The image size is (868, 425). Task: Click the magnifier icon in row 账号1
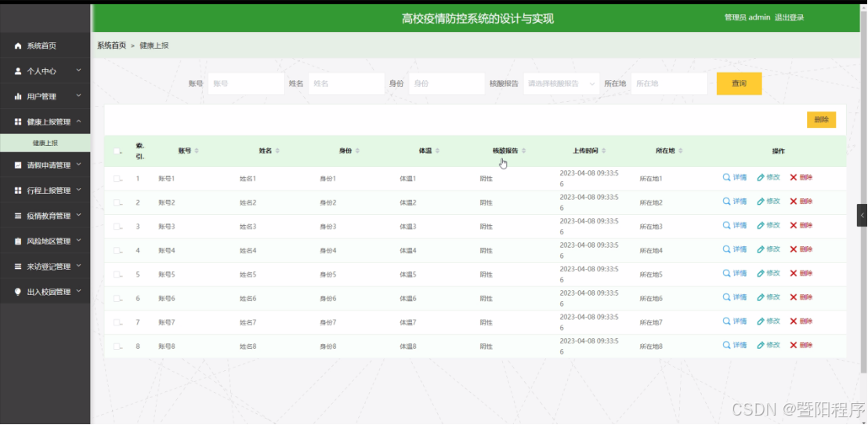726,177
